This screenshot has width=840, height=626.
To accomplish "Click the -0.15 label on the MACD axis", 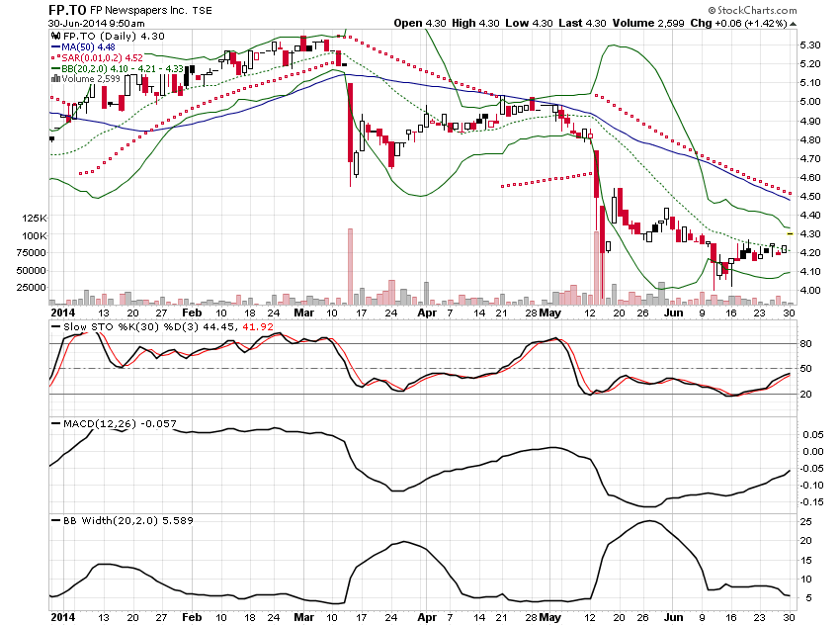I will coord(811,502).
